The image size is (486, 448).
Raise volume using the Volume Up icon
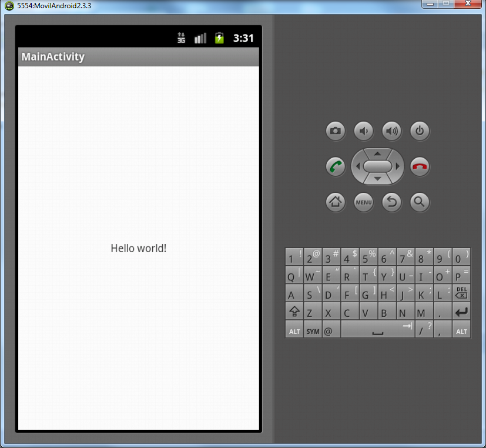pos(391,131)
